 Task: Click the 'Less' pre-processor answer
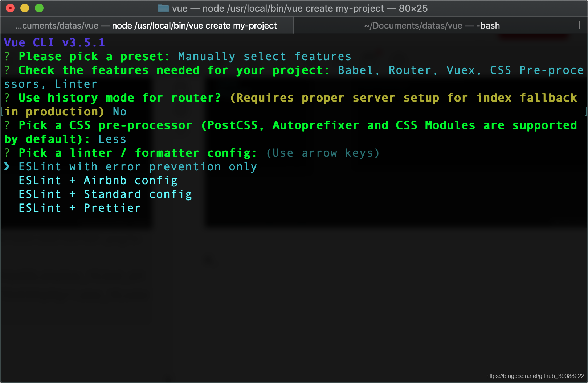112,139
